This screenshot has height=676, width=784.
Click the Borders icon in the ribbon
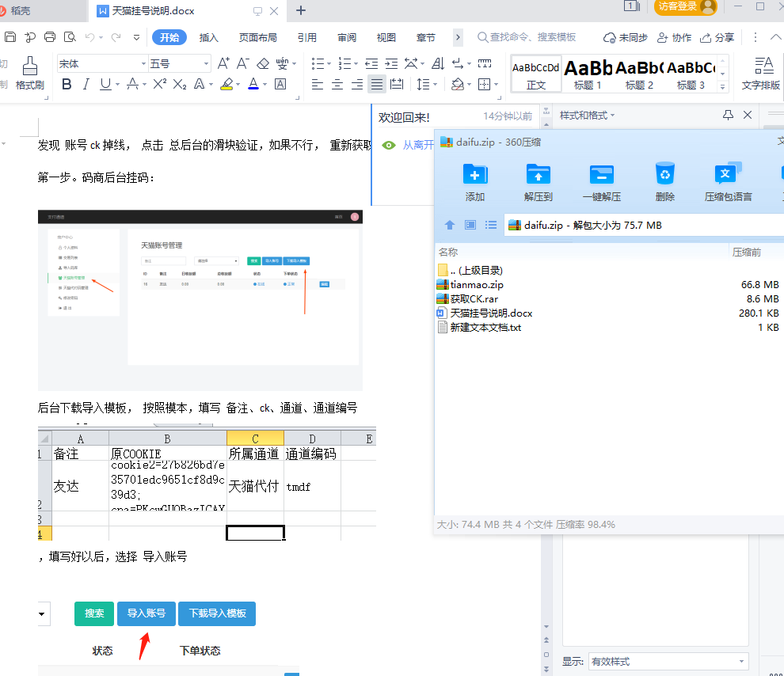484,84
